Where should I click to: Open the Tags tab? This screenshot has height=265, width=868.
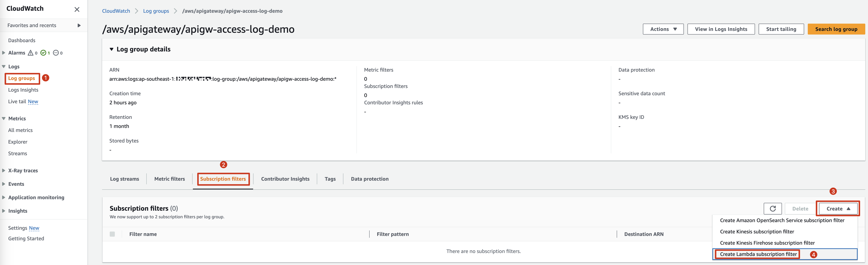[x=330, y=179]
